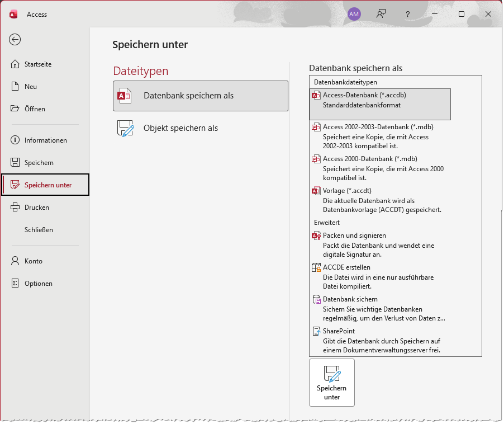Click the large Speichern unter button
The width and height of the screenshot is (504, 424).
(332, 383)
